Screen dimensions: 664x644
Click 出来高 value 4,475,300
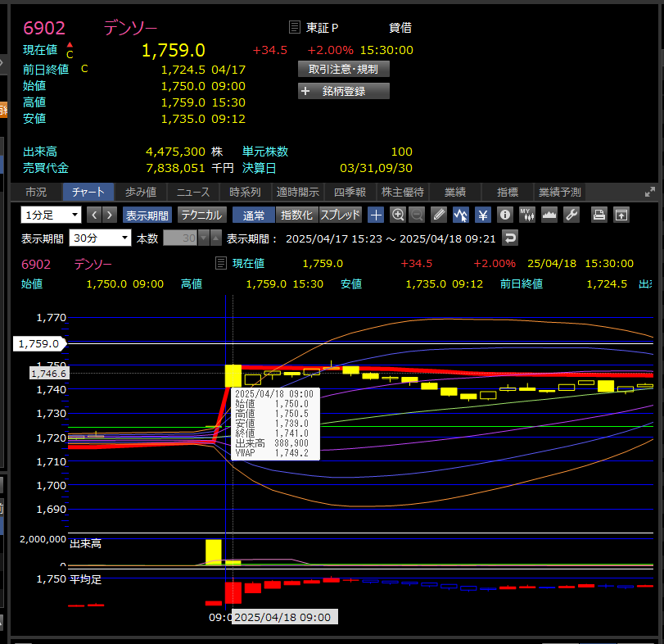pyautogui.click(x=175, y=152)
